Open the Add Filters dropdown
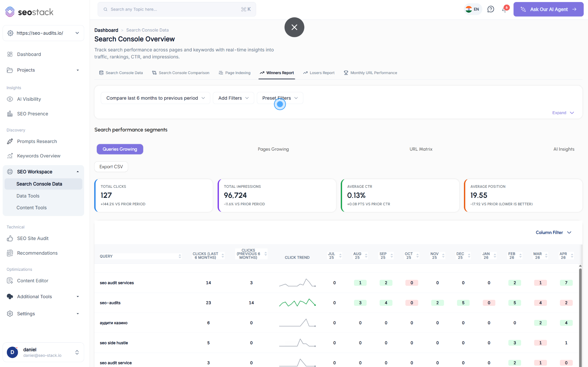The image size is (588, 367). pyautogui.click(x=233, y=98)
